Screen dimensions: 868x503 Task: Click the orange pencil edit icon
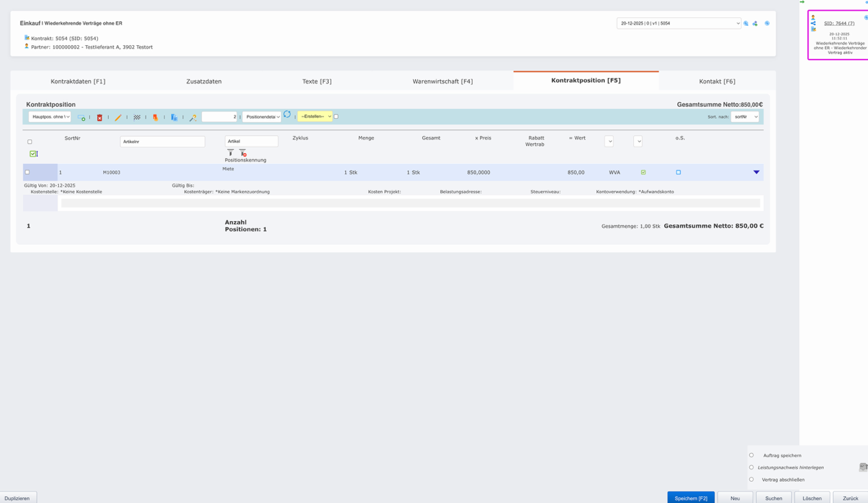[118, 118]
